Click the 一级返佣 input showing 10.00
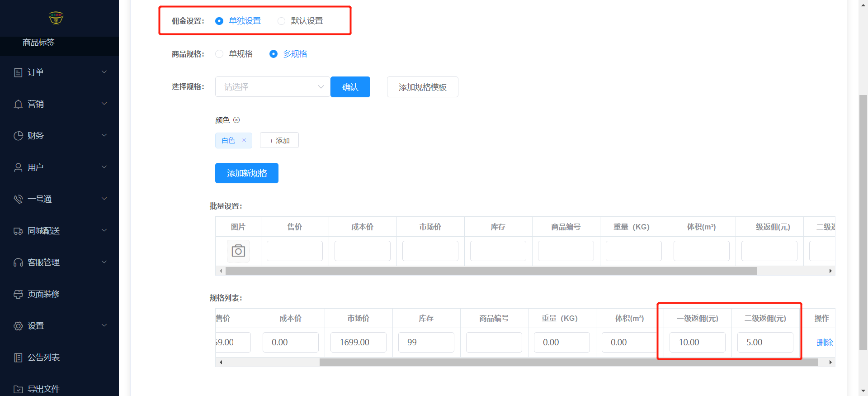Viewport: 868px width, 396px height. (697, 343)
